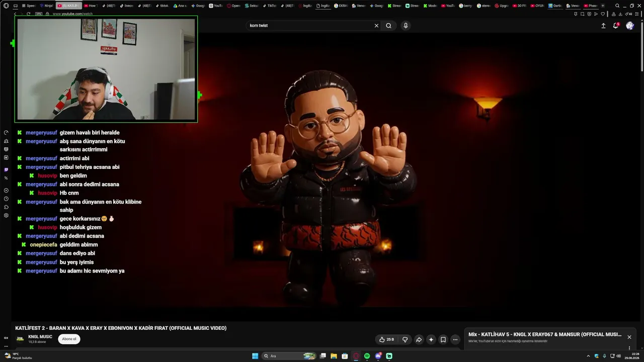Switch to the OYUN YouTube tab
This screenshot has height=362, width=644.
(537, 6)
